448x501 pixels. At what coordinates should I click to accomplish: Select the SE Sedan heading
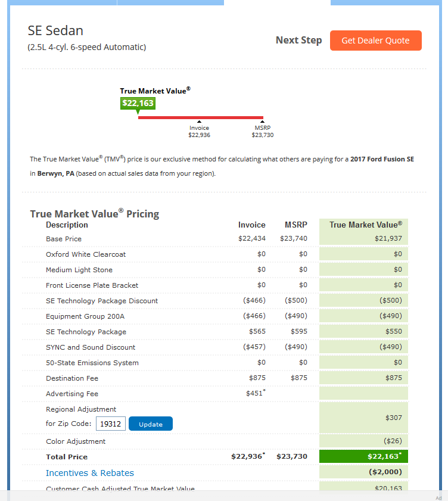[55, 30]
